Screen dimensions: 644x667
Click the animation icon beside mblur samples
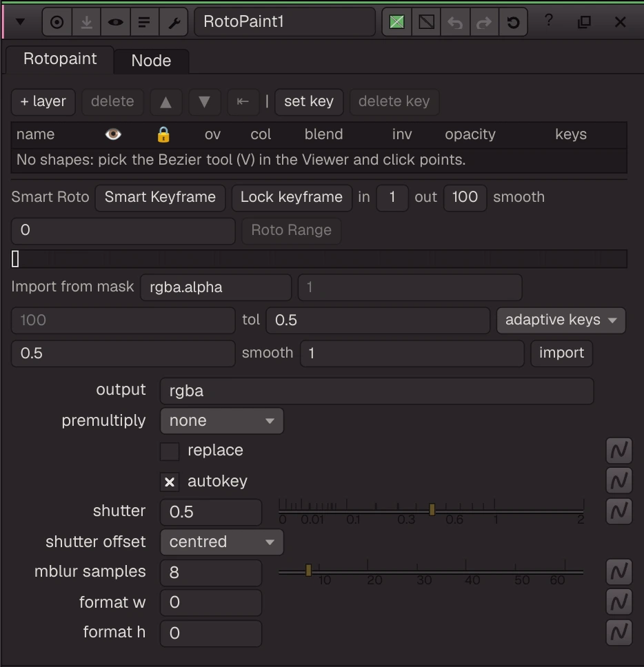619,572
